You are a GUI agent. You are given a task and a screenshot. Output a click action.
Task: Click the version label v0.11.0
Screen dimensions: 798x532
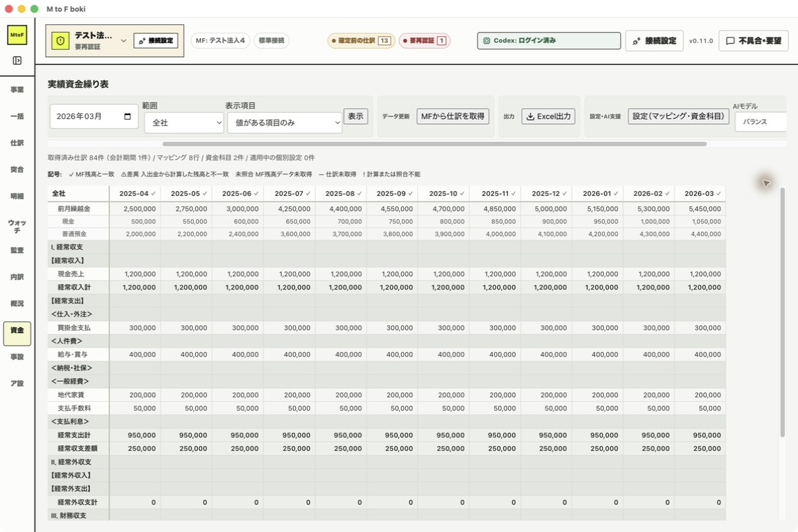click(x=701, y=41)
